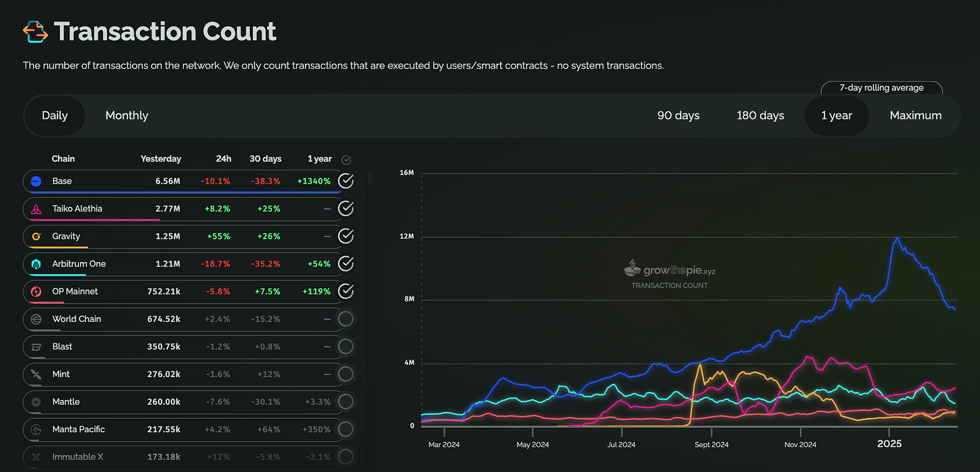
Task: Click the 7-day rolling average label
Action: pyautogui.click(x=882, y=88)
